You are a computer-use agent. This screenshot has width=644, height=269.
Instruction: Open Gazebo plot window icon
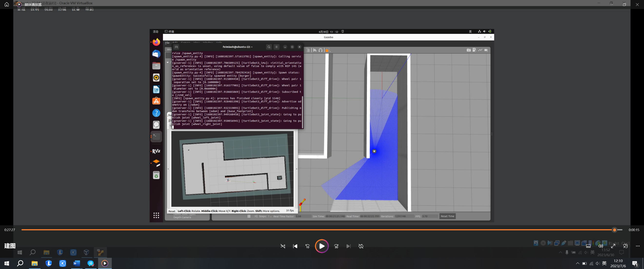480,50
